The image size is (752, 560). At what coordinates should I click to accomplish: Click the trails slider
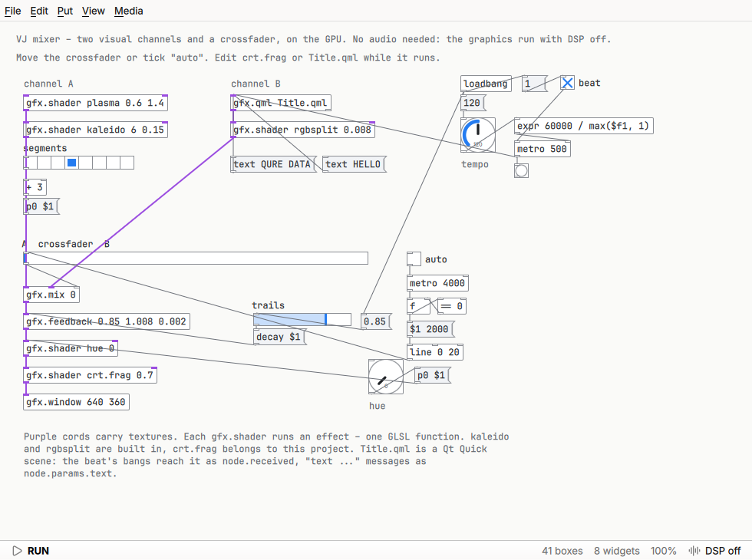tap(302, 319)
